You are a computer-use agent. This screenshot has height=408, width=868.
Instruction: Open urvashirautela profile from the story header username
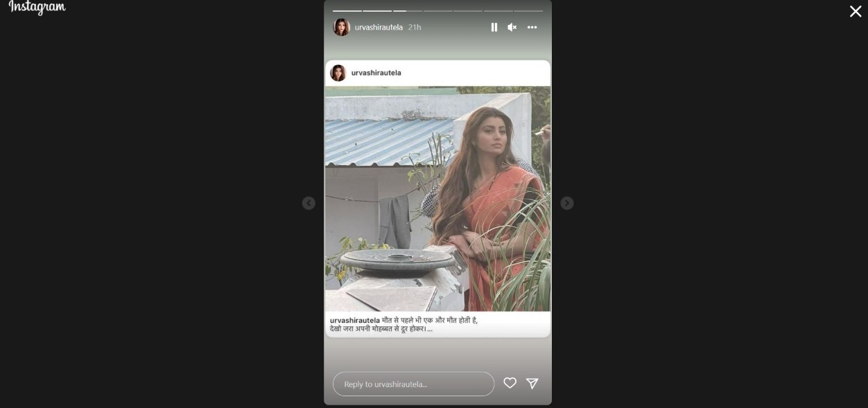point(379,27)
